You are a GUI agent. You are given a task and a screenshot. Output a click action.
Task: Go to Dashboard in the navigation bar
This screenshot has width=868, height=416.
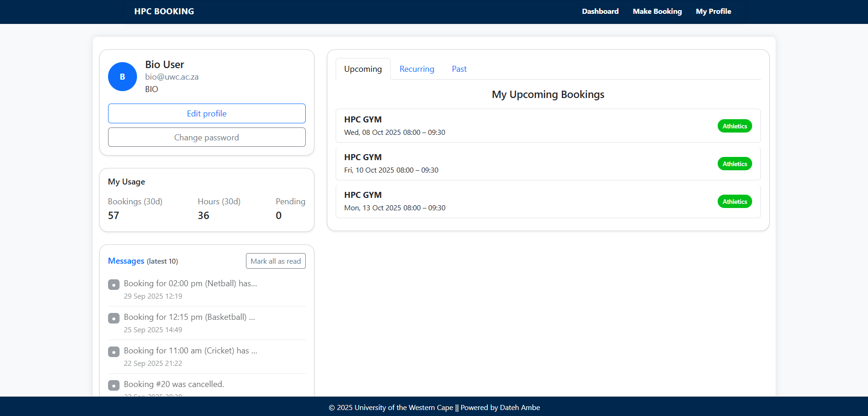pos(600,12)
